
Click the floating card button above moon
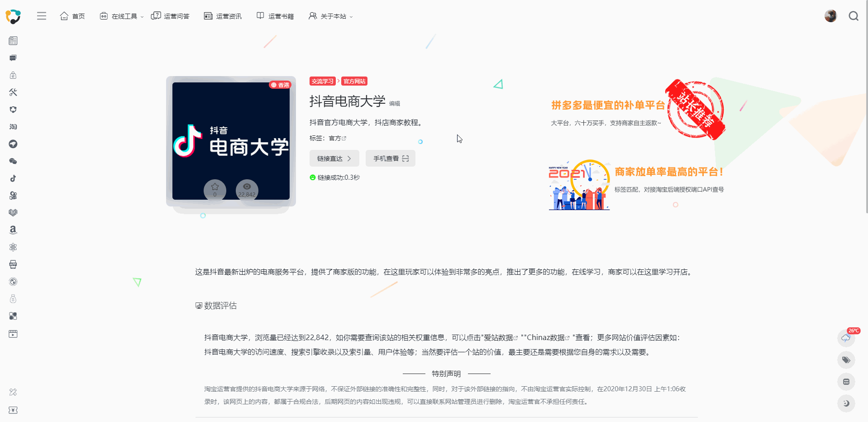[846, 382]
